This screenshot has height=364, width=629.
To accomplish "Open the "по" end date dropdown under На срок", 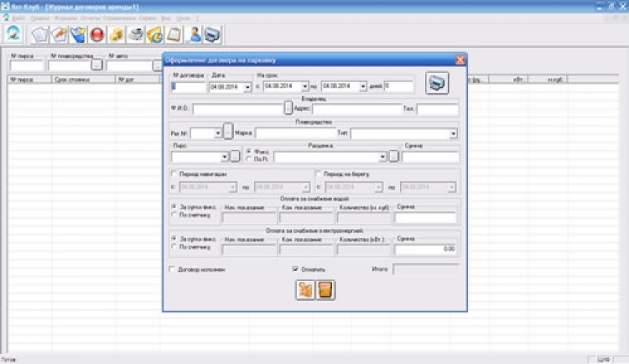I will click(x=362, y=86).
